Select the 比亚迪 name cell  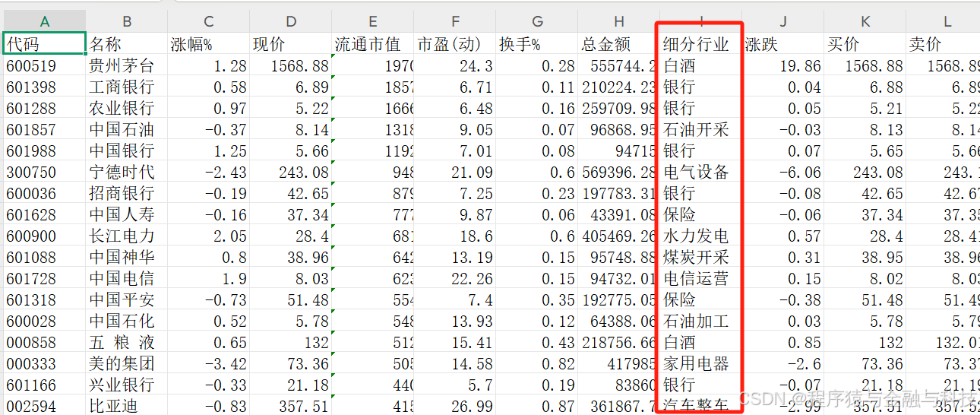pyautogui.click(x=127, y=405)
